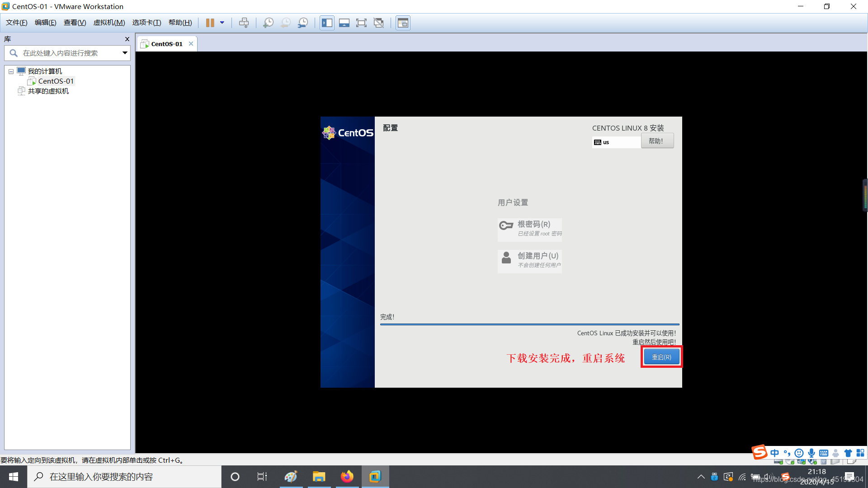Select CentOS-01 in the library tree
Viewport: 868px width, 488px height.
tap(56, 81)
